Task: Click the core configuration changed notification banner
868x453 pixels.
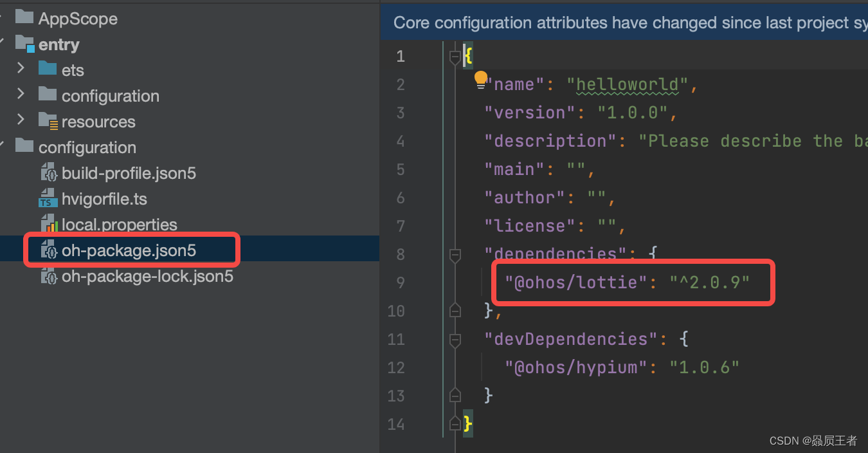Action: coord(624,23)
